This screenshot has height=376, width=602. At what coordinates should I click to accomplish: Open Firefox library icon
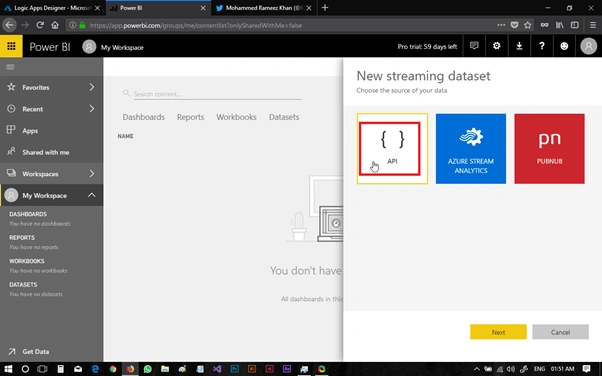click(x=560, y=25)
